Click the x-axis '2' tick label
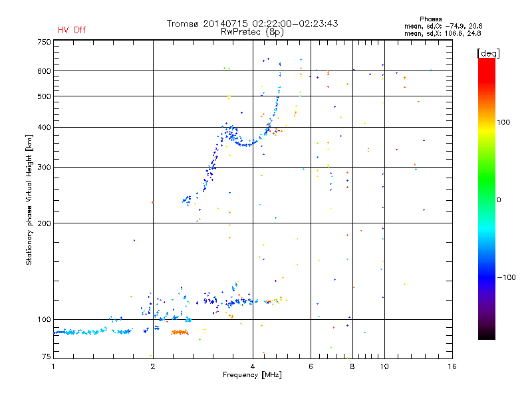Image resolution: width=532 pixels, height=399 pixels. 153,366
